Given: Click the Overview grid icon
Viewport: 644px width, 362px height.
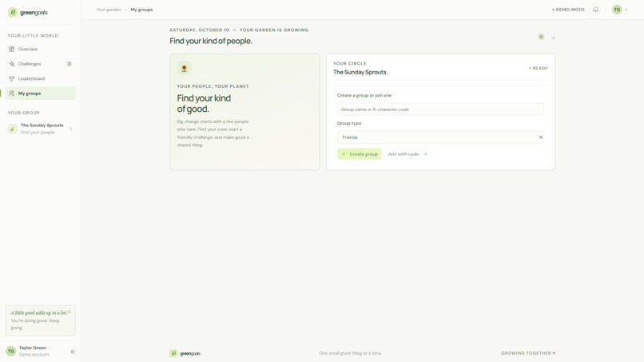Looking at the screenshot, I should (x=11, y=49).
